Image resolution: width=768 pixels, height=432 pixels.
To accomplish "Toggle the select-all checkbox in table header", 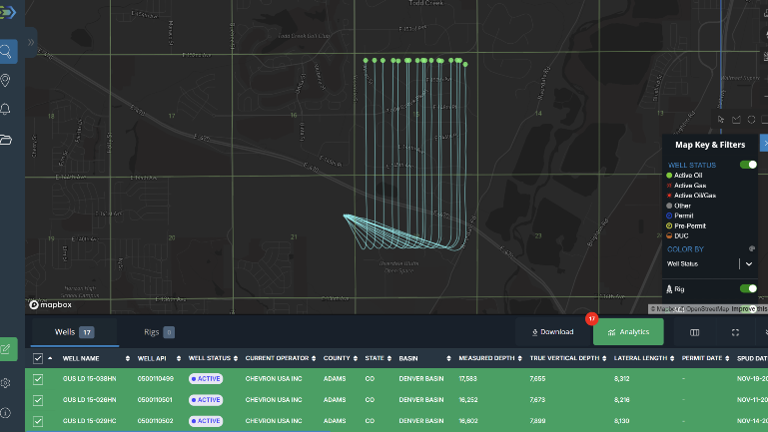I will pyautogui.click(x=38, y=358).
